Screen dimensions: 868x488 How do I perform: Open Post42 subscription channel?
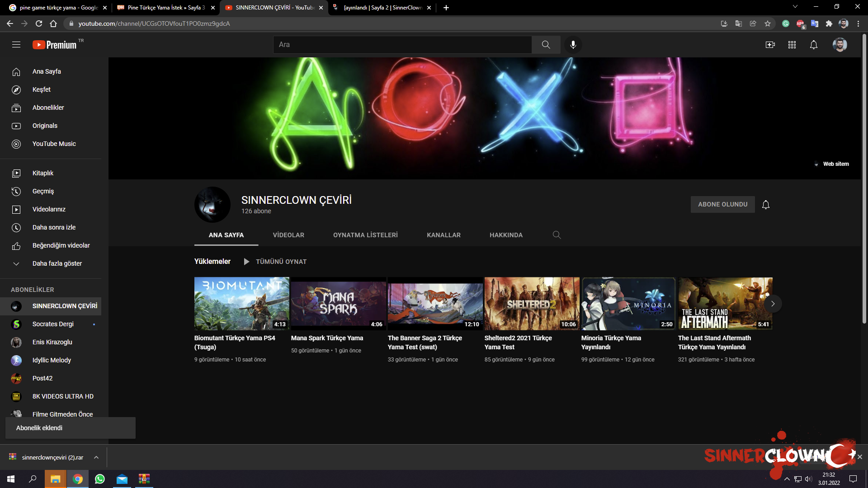(x=51, y=378)
